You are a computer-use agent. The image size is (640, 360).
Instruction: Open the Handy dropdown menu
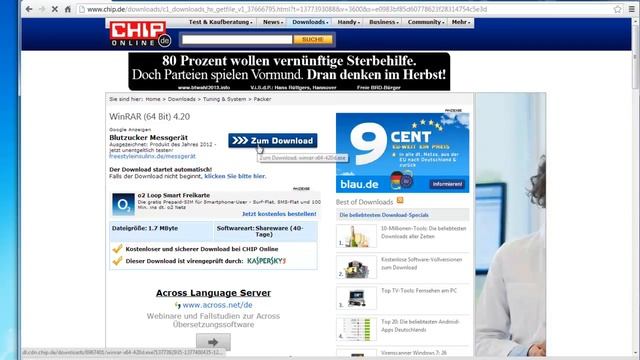pos(349,22)
